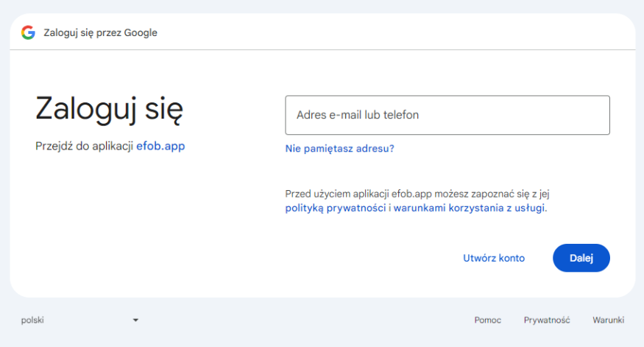The image size is (644, 347).
Task: Open the "warunkami korzystania z usługi" link
Action: click(470, 208)
